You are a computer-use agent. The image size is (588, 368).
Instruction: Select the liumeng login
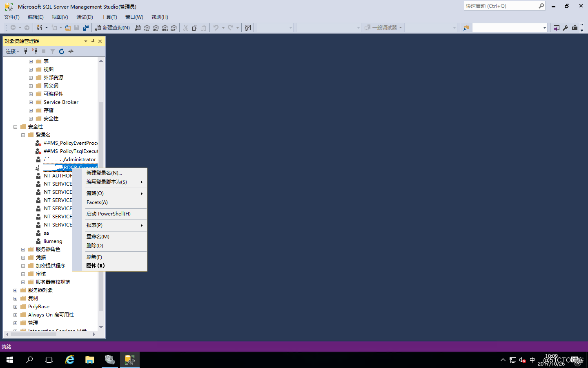[53, 241]
